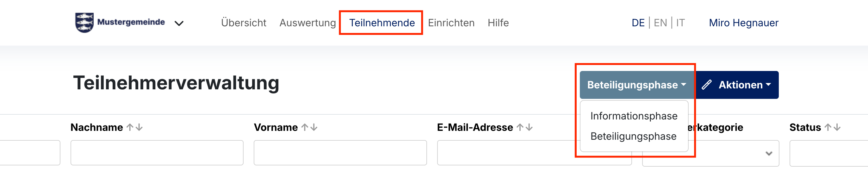Open the Miro Hegnauer user profile
Screen dimensions: 868x173
[x=744, y=23]
